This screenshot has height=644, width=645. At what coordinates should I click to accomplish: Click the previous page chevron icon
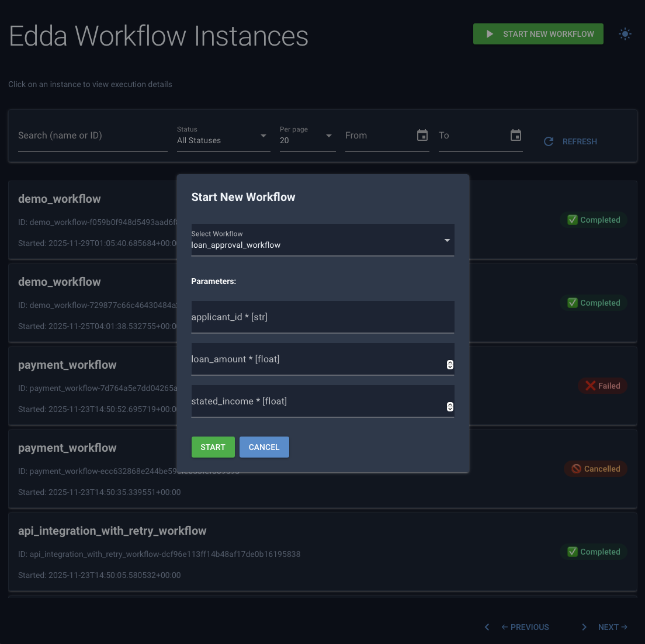487,627
